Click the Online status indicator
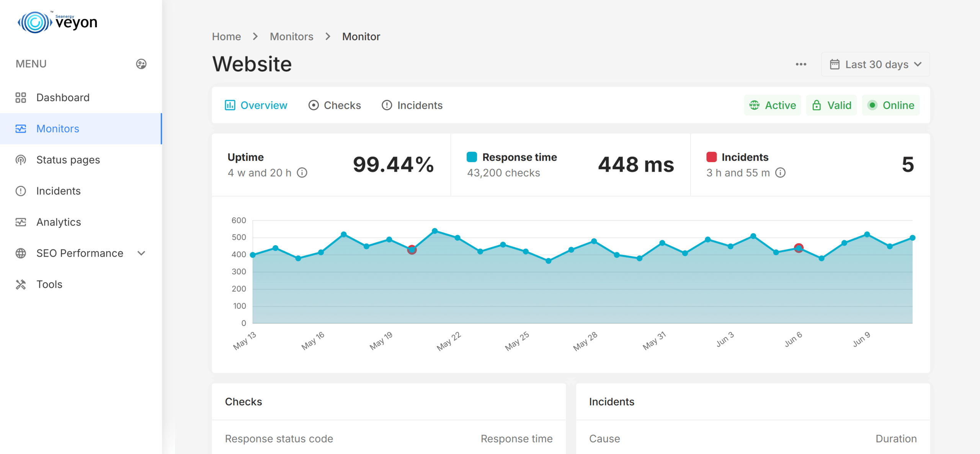980x454 pixels. [891, 105]
